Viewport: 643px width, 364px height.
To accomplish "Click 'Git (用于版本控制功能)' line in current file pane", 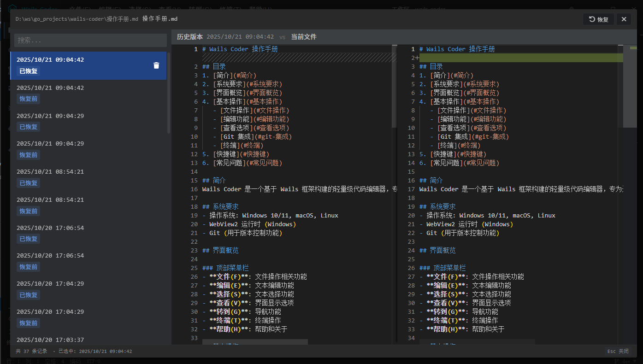I will click(463, 233).
